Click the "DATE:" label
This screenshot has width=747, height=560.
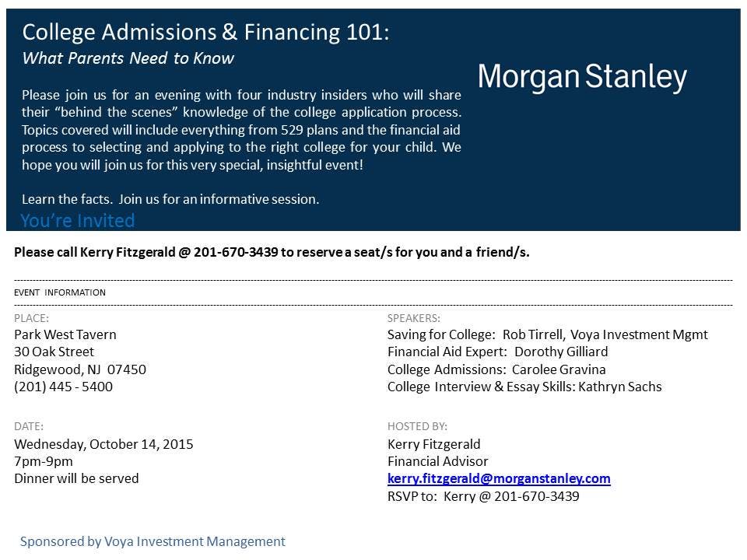29,426
